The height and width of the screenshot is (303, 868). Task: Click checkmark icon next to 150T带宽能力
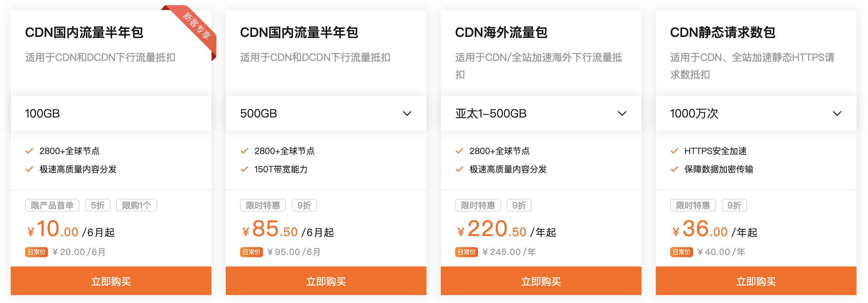pyautogui.click(x=245, y=169)
